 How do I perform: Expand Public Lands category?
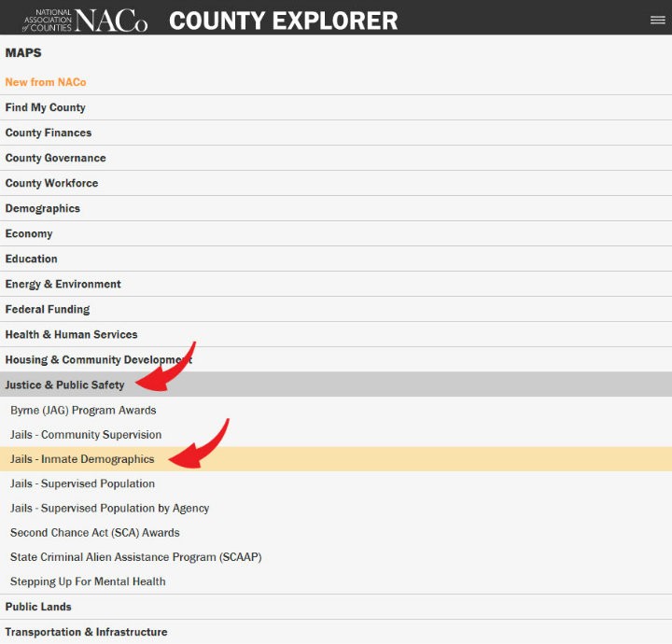[x=336, y=607]
